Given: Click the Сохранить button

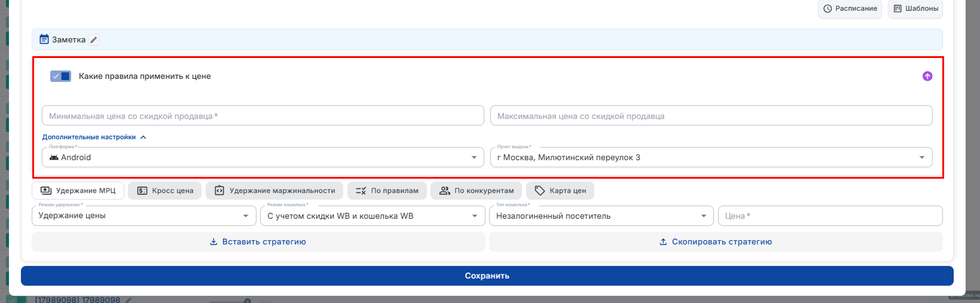Looking at the screenshot, I should tap(487, 276).
